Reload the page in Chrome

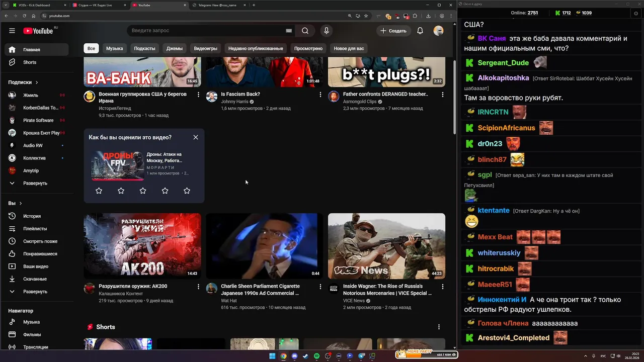(x=24, y=16)
